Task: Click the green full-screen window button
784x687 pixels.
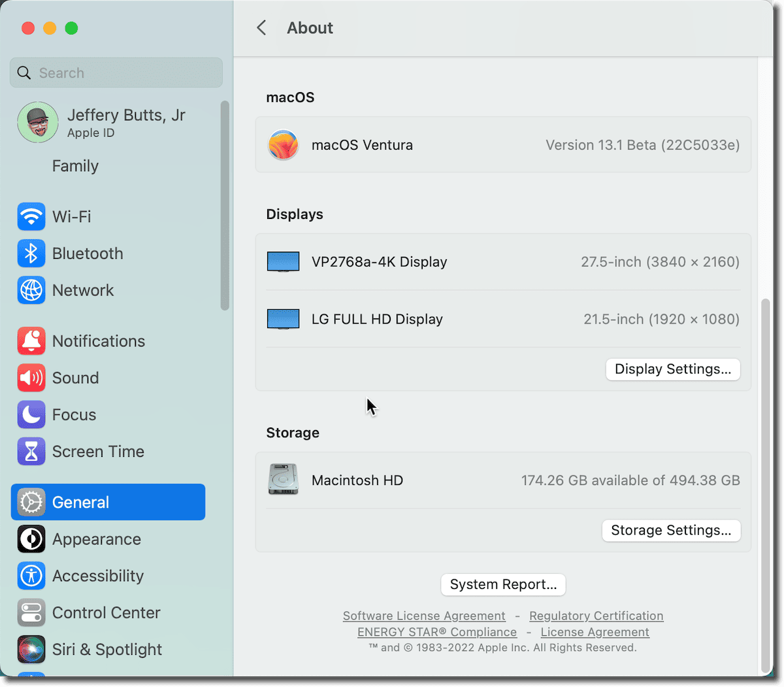Action: coord(72,28)
